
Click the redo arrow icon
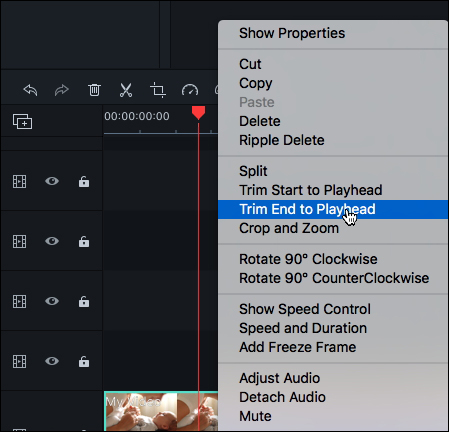click(62, 90)
